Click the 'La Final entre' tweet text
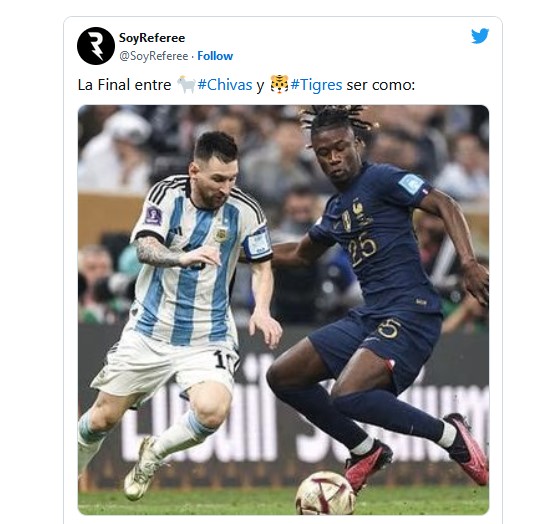The image size is (548, 524). tap(124, 85)
